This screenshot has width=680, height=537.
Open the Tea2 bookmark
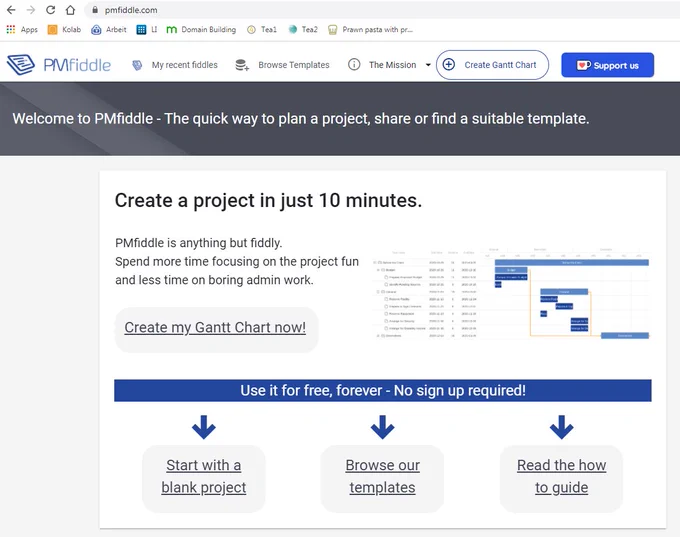click(x=303, y=29)
